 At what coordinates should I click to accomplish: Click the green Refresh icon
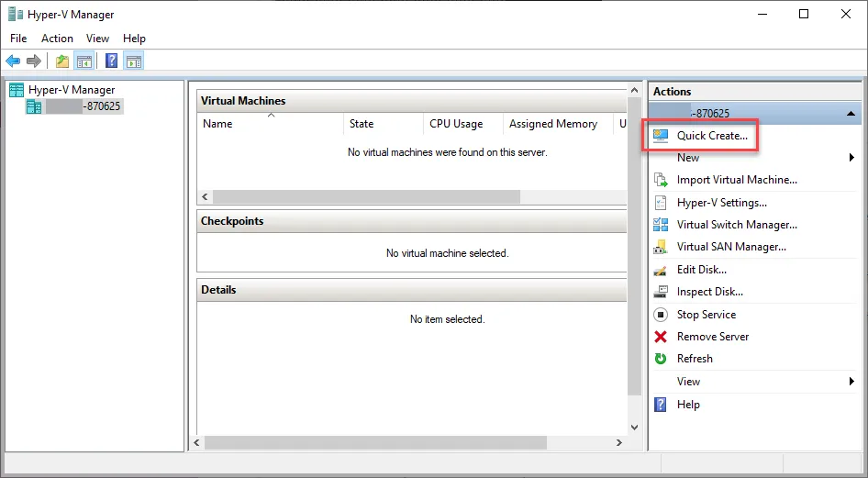pos(661,359)
